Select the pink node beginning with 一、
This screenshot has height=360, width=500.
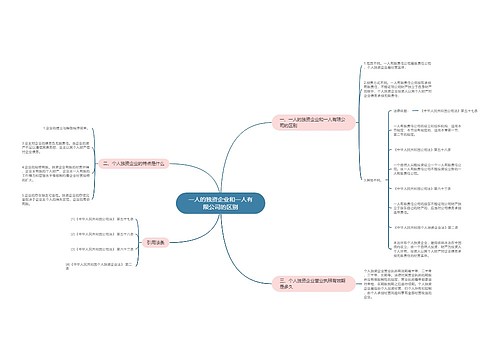pos(314,122)
